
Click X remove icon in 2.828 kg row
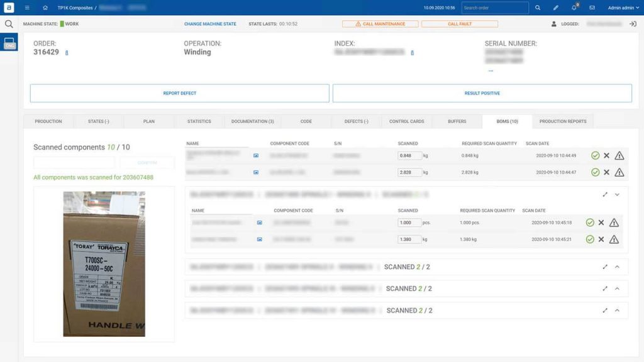[606, 172]
